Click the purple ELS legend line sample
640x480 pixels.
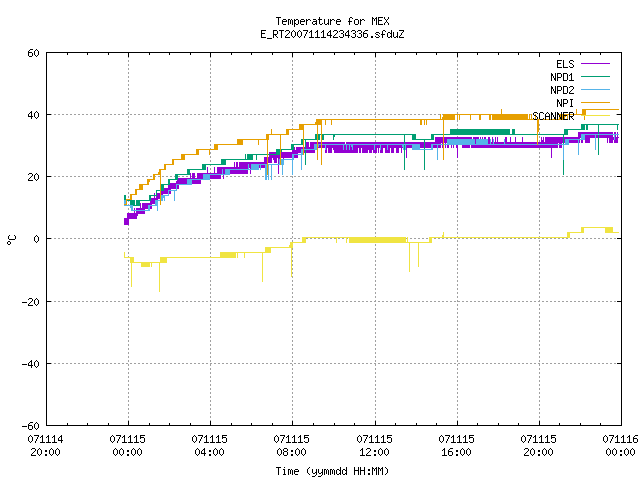pyautogui.click(x=595, y=64)
